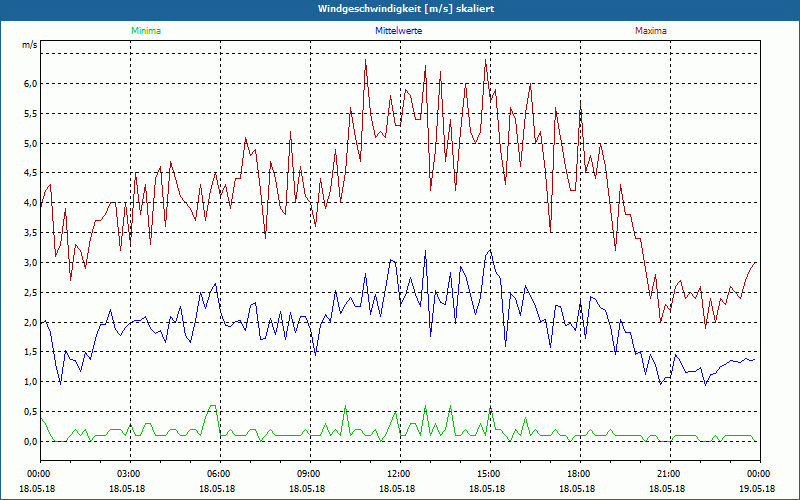Select the red 'Maxima' legend label
800x500 pixels.
point(651,31)
